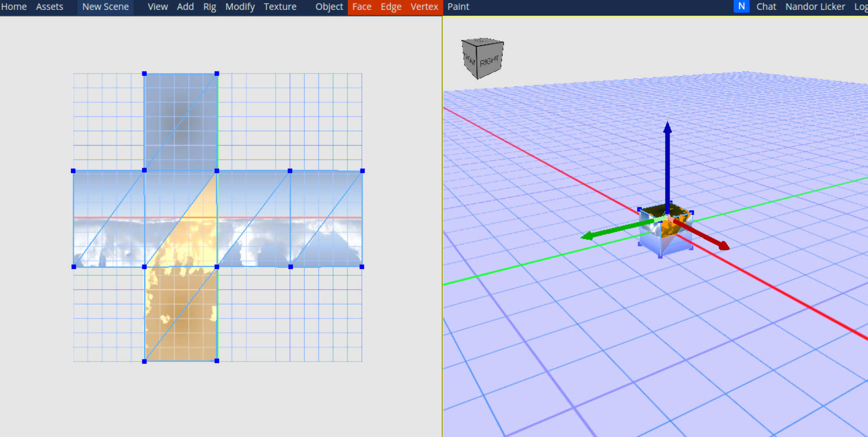This screenshot has height=437, width=868.
Task: Click the RIGHT face of the view cube
Action: coord(489,61)
